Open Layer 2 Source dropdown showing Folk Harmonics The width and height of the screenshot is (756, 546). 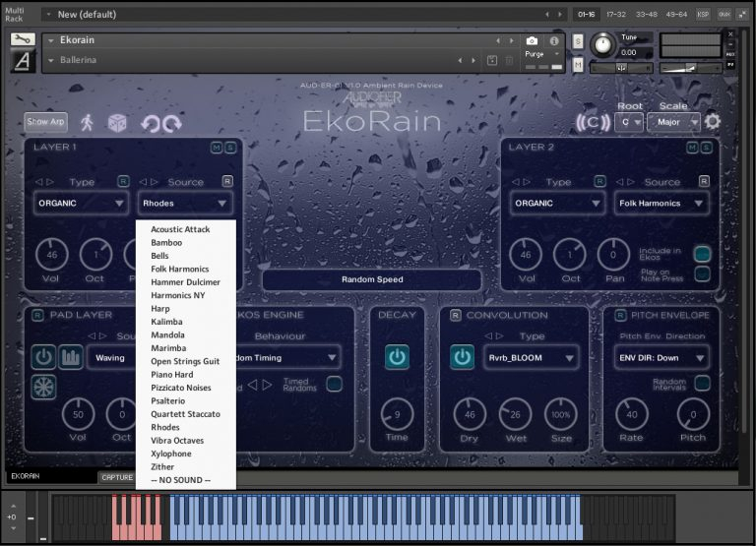point(661,204)
